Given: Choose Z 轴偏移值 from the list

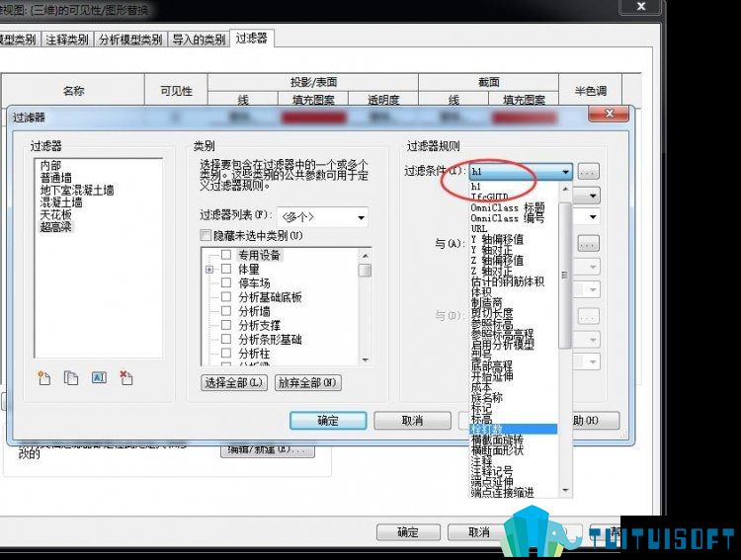Looking at the screenshot, I should (x=497, y=260).
